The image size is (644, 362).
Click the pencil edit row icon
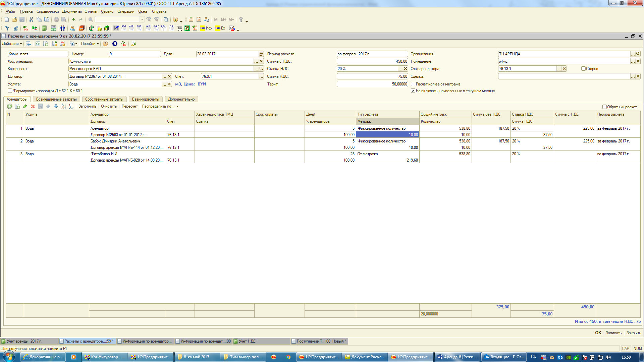25,107
